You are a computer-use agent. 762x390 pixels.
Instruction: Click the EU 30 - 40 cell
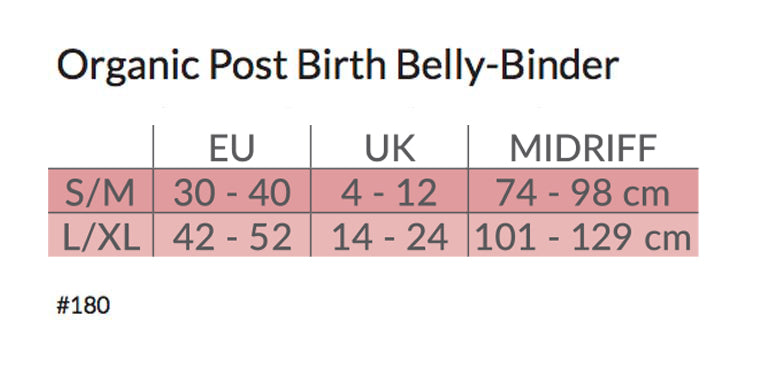click(232, 192)
